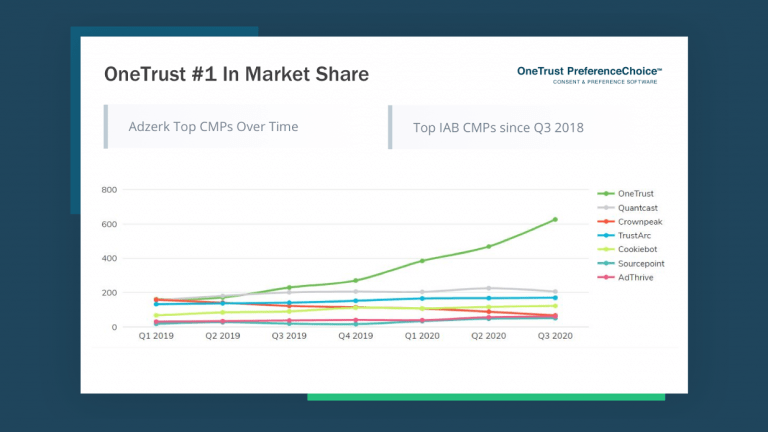Toggle OneTrust series in chart legend
768x432 pixels.
click(625, 194)
